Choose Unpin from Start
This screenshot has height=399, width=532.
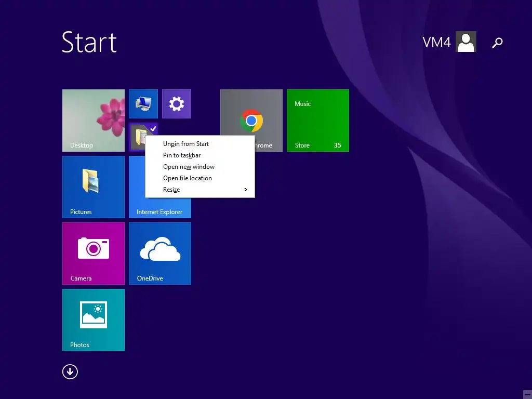200,144
